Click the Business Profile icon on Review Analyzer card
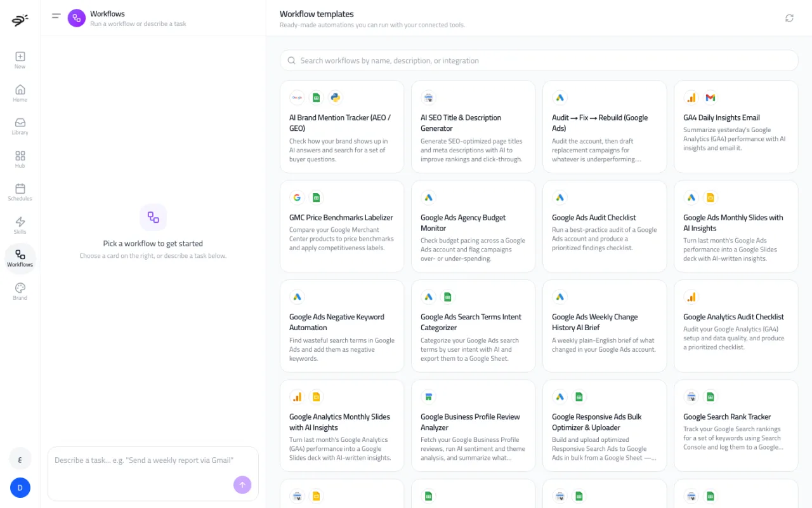 point(428,397)
